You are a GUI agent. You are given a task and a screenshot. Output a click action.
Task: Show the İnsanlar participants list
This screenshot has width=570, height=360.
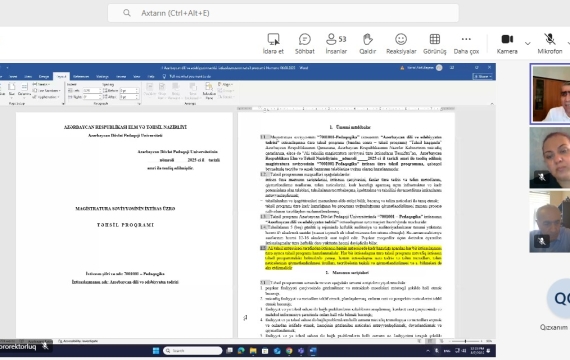[336, 44]
